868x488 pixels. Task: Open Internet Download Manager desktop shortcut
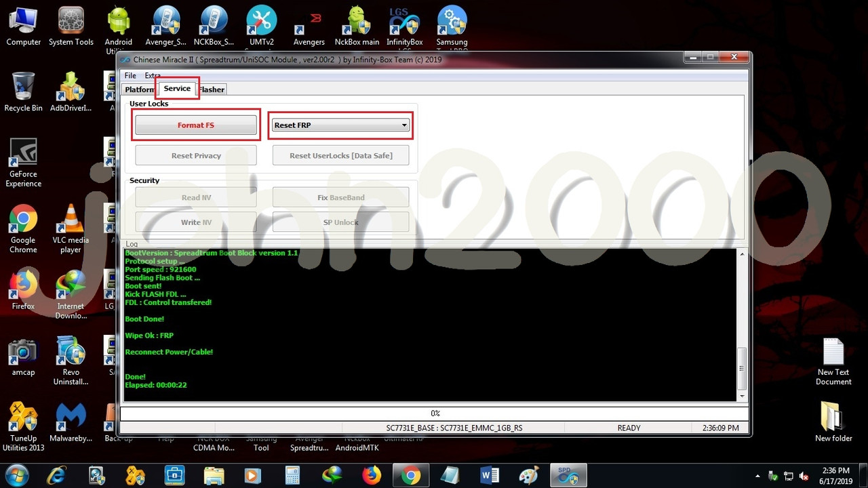[71, 295]
